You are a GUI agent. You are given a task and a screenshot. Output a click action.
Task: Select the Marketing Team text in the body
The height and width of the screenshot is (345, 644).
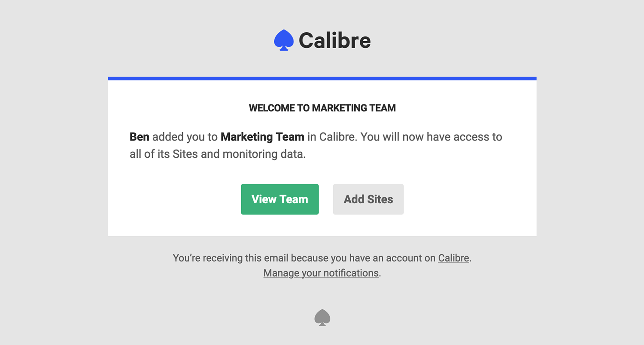pos(262,137)
